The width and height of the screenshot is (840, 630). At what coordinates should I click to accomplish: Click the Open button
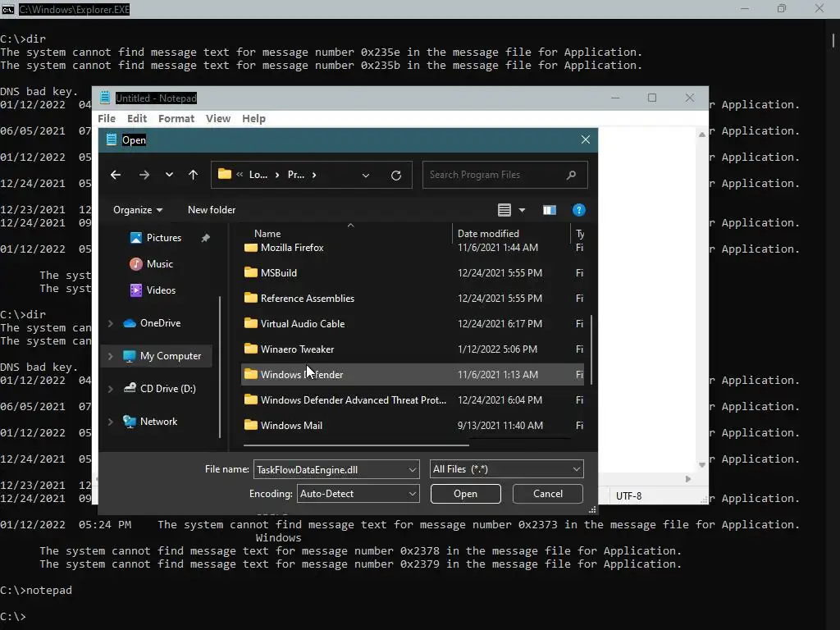[466, 494]
